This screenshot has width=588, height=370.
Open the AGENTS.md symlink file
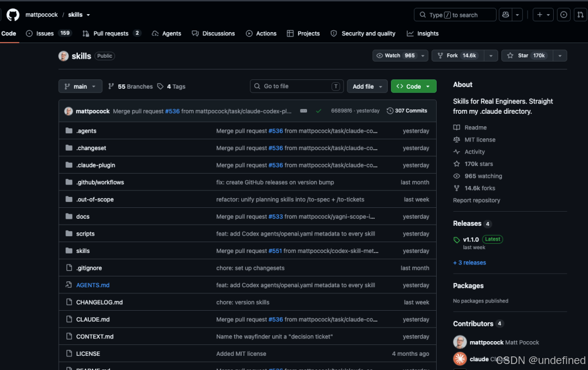(93, 285)
